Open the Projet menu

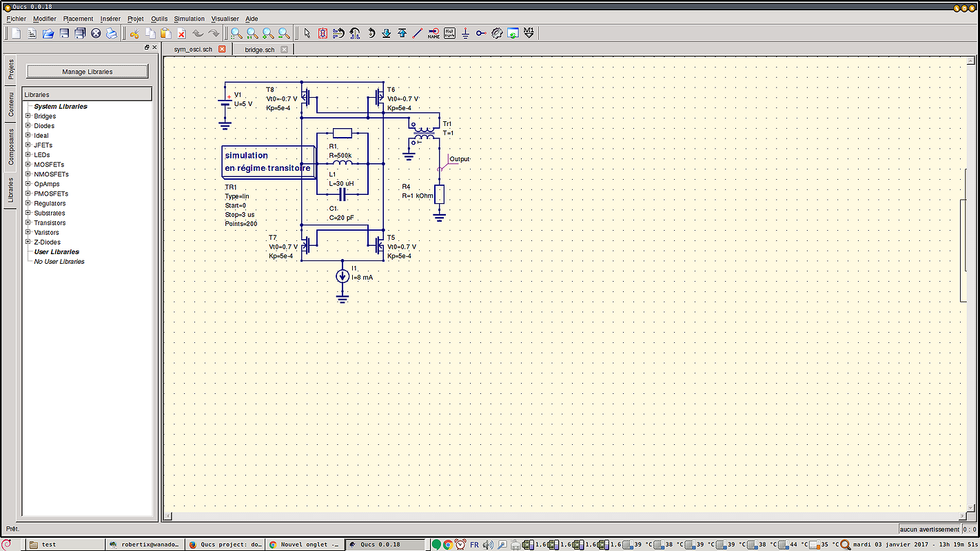click(x=136, y=19)
